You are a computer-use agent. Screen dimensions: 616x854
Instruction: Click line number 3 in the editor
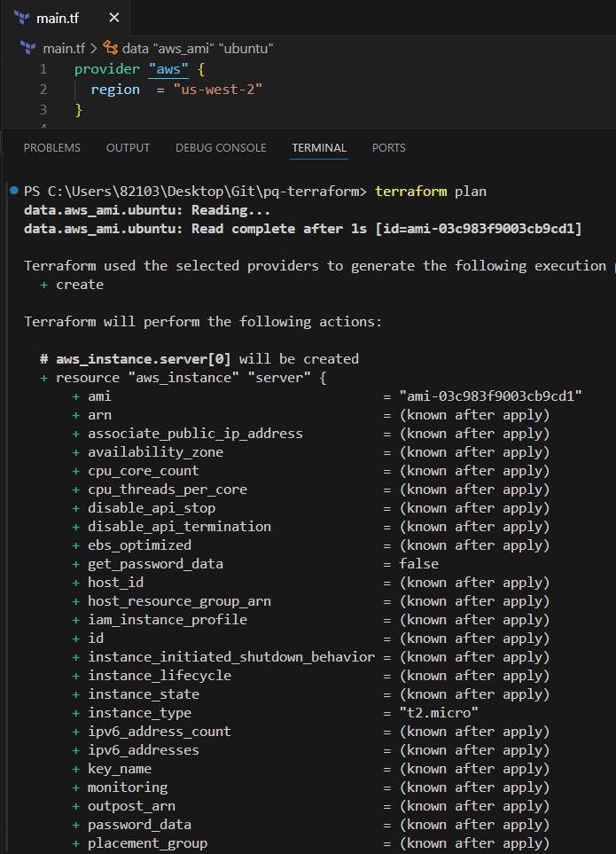tap(43, 110)
